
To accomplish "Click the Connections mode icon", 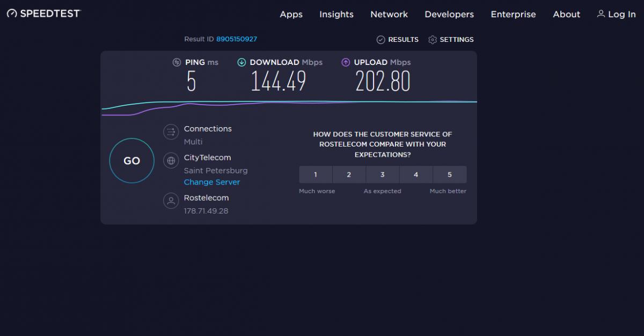I will coord(171,132).
